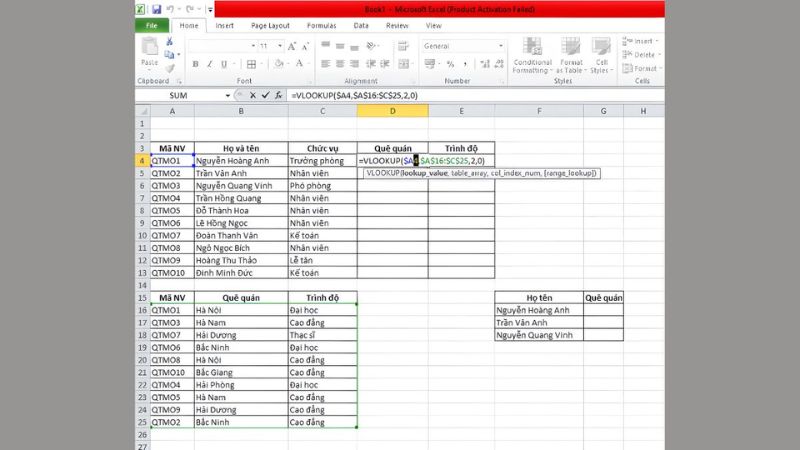Open the File tab
Screen dimensions: 800x450
152,26
